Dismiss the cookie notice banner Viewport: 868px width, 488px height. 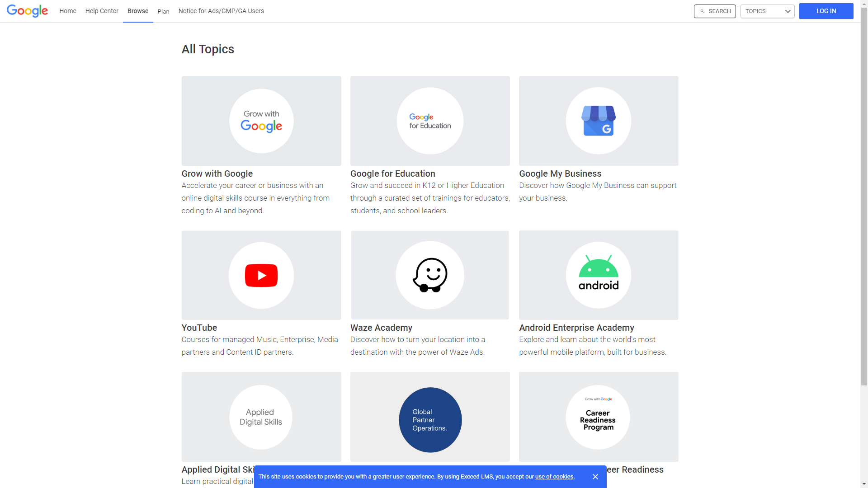pos(595,477)
